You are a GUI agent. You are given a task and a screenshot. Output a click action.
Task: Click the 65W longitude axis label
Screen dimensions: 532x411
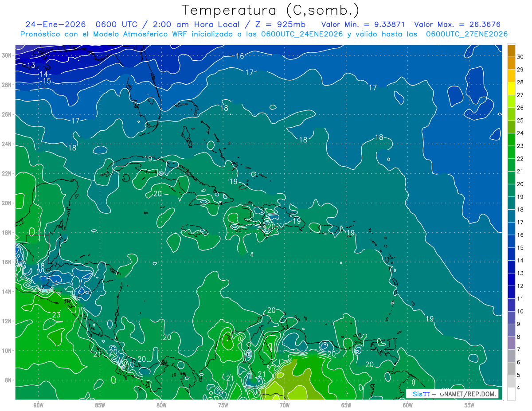point(346,405)
